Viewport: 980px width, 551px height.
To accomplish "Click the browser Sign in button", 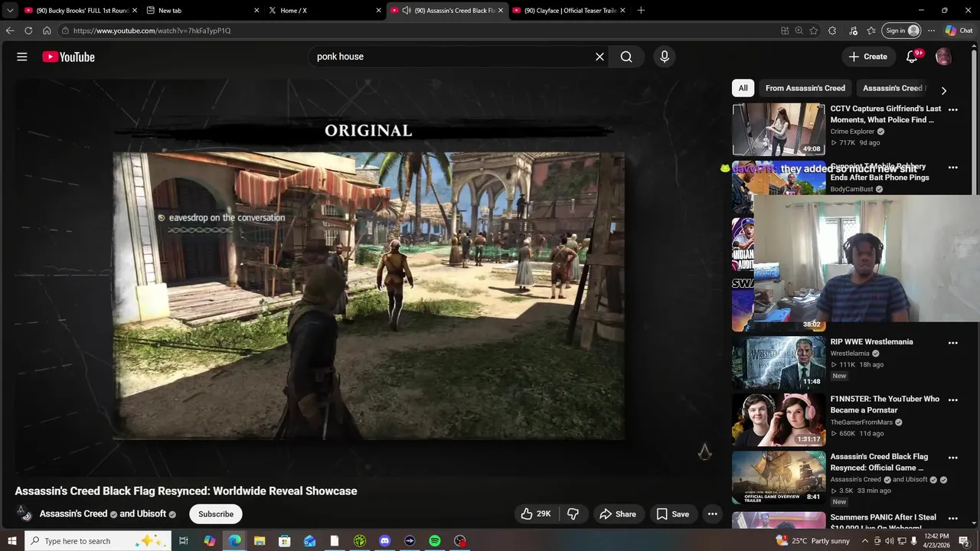I will [901, 31].
